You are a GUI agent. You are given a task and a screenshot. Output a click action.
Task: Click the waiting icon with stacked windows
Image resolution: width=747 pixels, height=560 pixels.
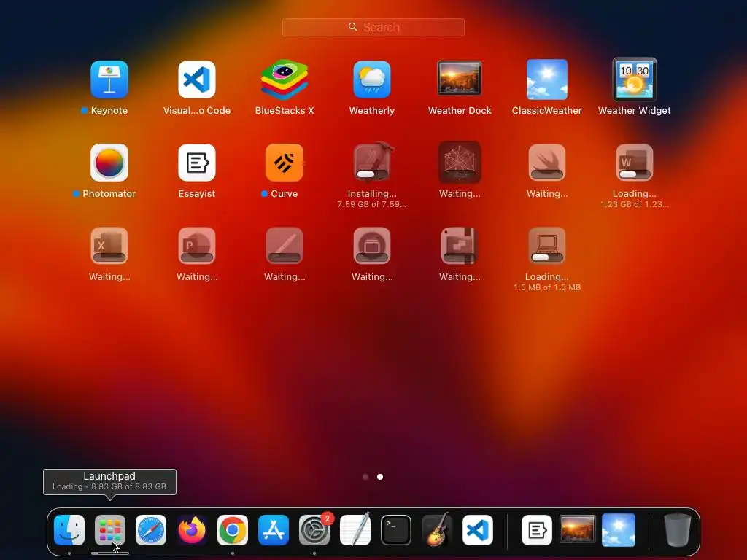[372, 246]
